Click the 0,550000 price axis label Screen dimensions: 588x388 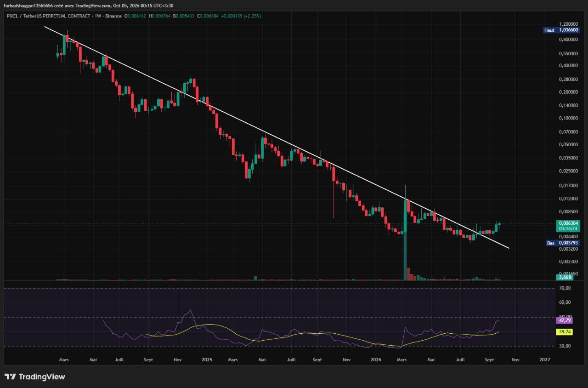point(568,53)
